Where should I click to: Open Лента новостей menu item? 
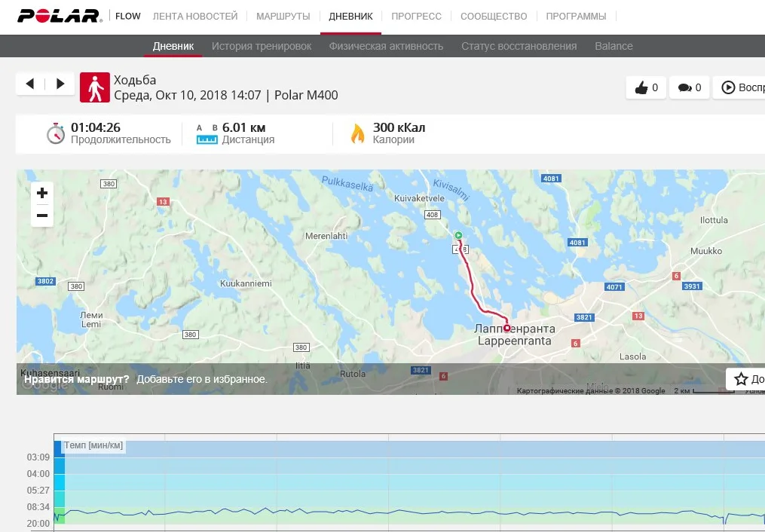pos(195,16)
